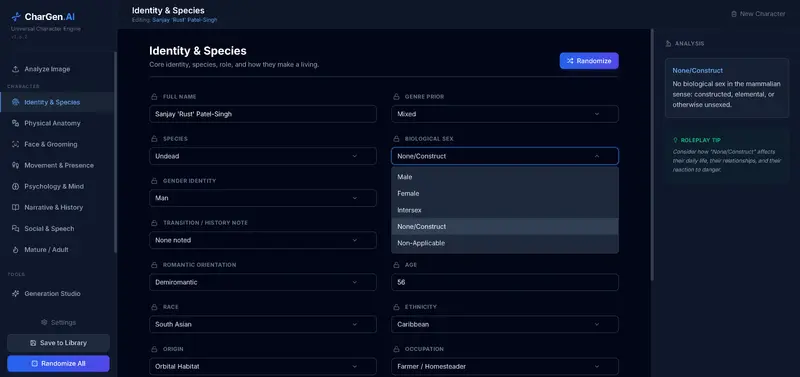
Task: Click the Randomize button
Action: pos(589,61)
